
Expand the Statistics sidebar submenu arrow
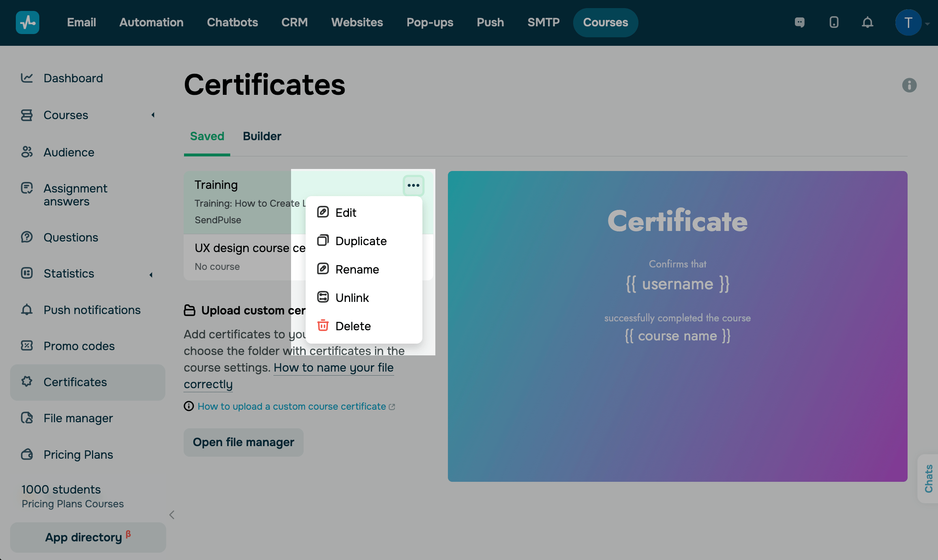pyautogui.click(x=151, y=275)
